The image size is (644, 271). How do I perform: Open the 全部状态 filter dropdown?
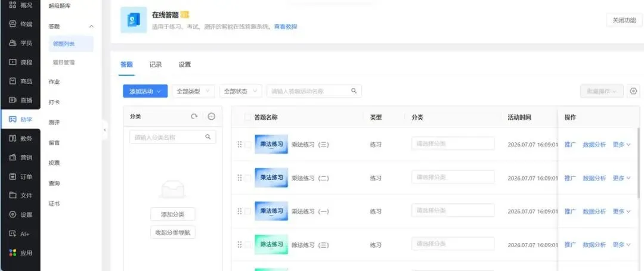tap(241, 91)
